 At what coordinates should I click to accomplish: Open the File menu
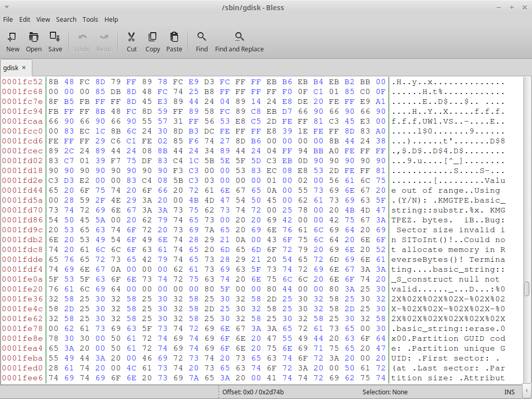8,19
